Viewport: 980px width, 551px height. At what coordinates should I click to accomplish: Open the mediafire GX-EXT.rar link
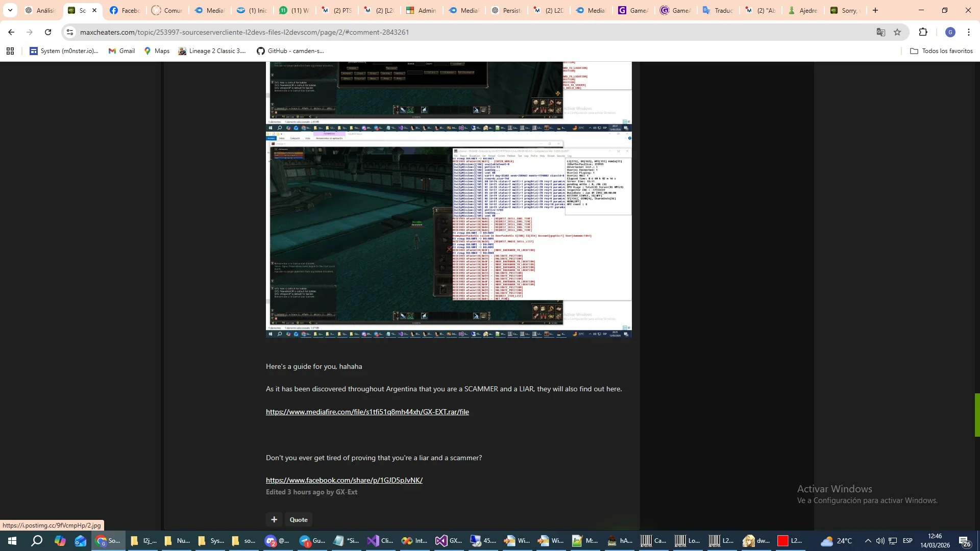point(367,412)
